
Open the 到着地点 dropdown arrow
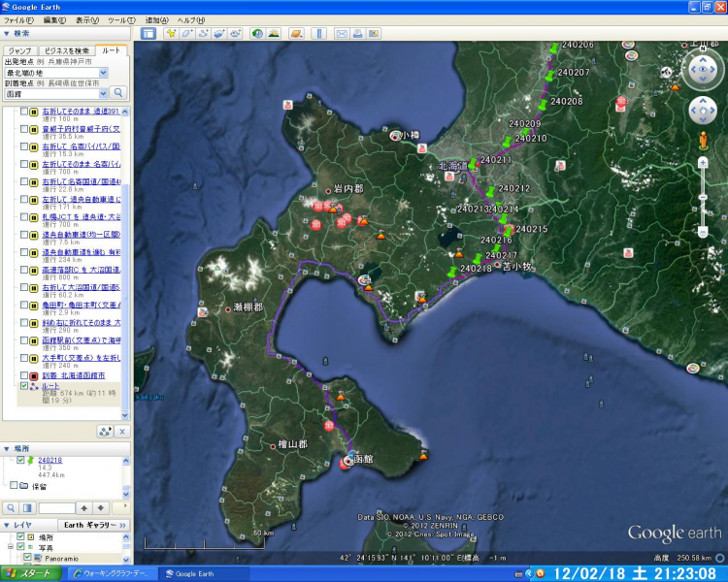point(104,94)
